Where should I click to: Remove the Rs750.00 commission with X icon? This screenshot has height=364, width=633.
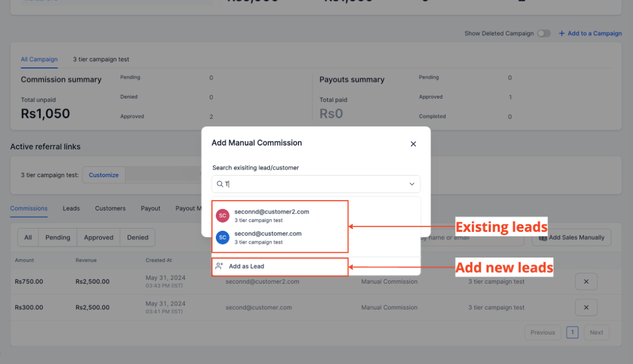coord(586,282)
